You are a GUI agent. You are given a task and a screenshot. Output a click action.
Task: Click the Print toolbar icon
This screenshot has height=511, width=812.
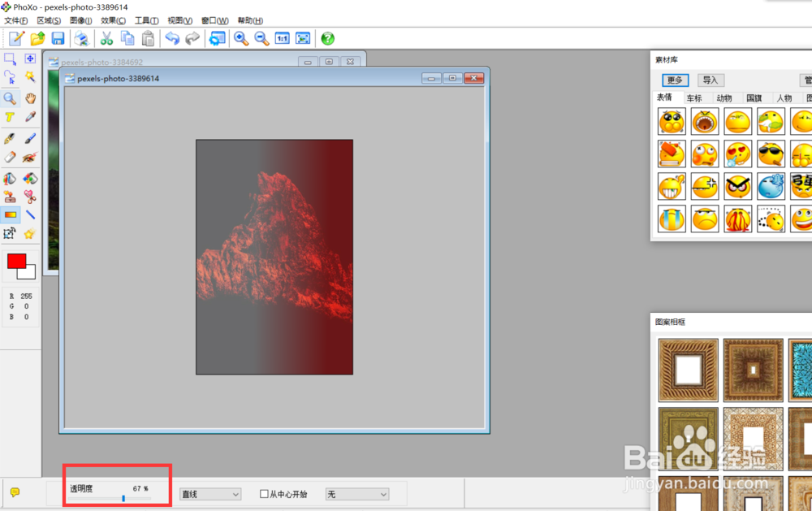pyautogui.click(x=82, y=38)
